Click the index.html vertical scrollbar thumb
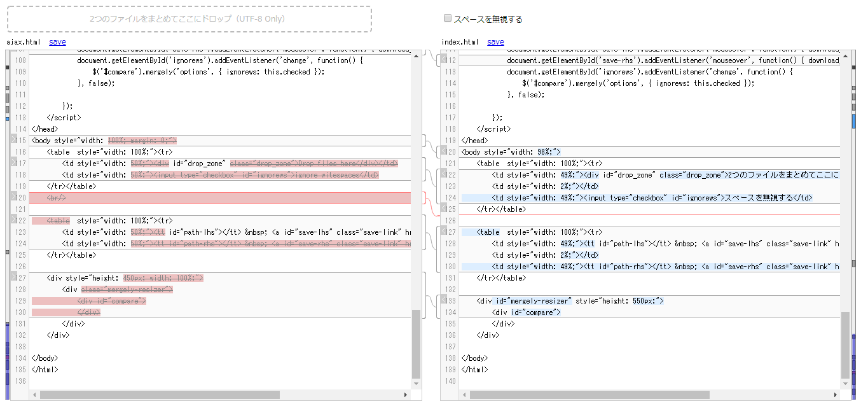This screenshot has height=413, width=868. point(845,346)
